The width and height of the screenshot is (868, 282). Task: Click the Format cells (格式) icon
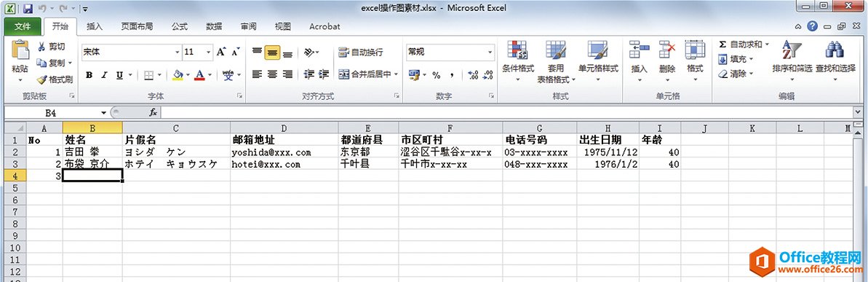click(695, 50)
